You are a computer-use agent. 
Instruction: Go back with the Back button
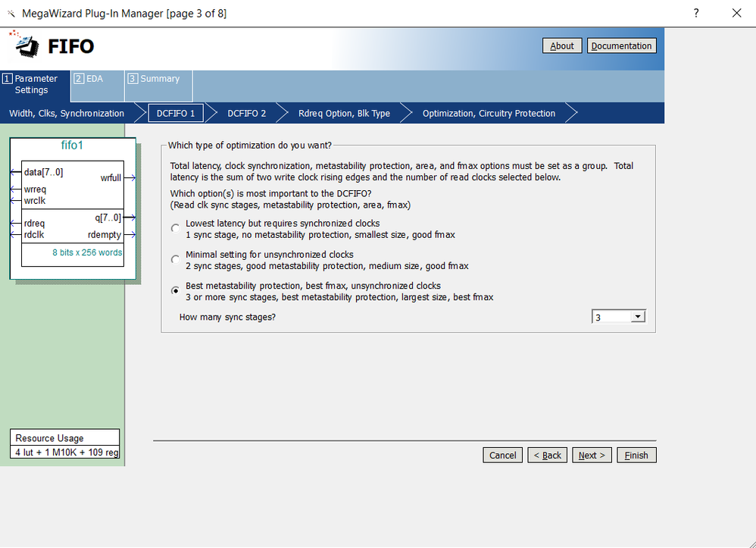tap(547, 455)
